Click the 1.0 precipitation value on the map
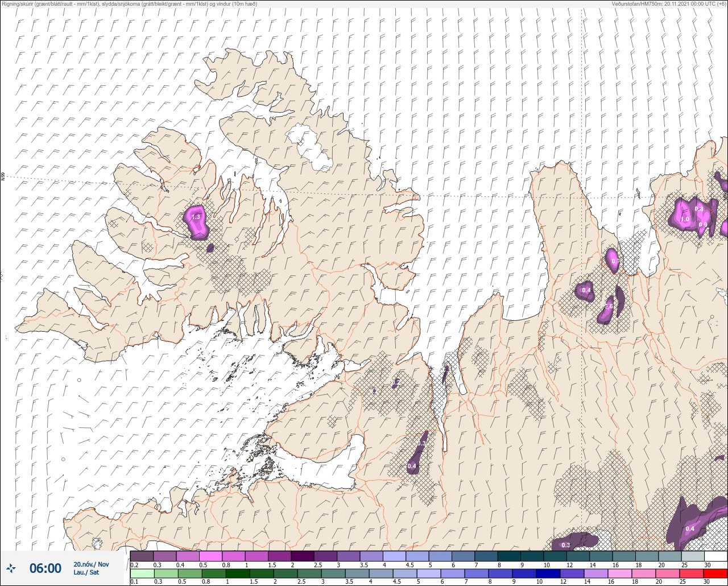Image resolution: width=728 pixels, height=586 pixels. tap(685, 219)
